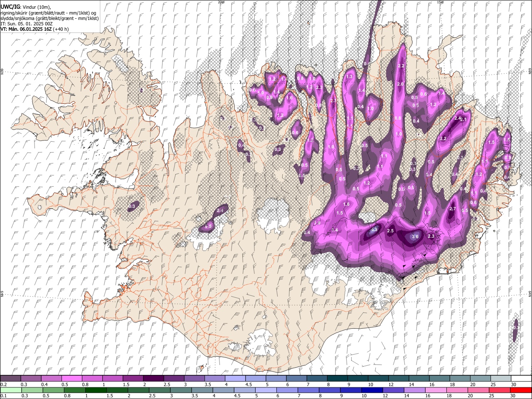Click the light gray 25–30 legend swatch

[x=500, y=379]
